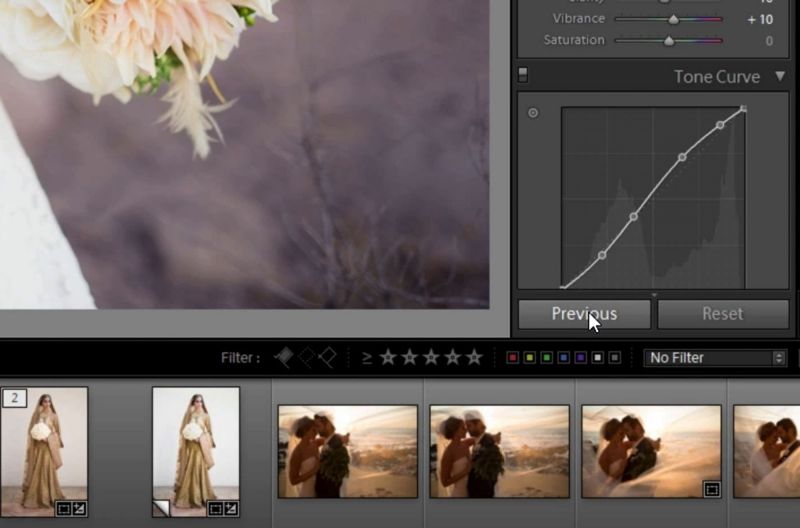Filter by unflagged status flag icon
This screenshot has height=528, width=800.
[x=306, y=358]
